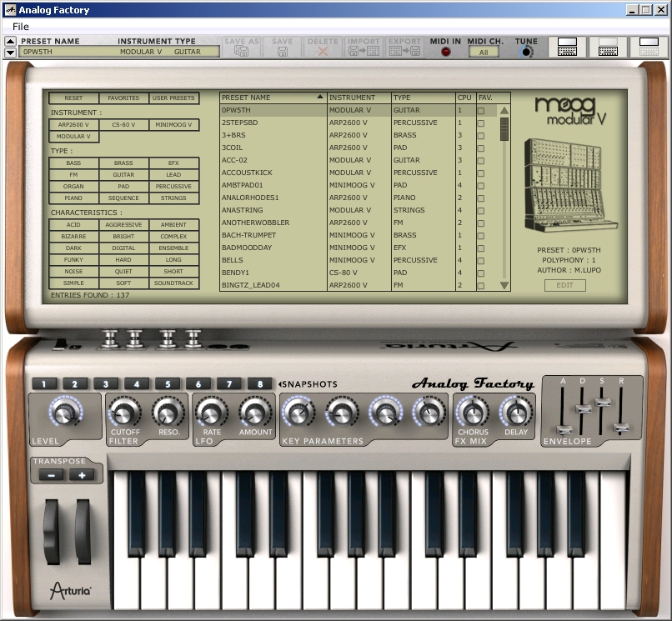Show User Presets
672x621 pixels.
pos(173,98)
